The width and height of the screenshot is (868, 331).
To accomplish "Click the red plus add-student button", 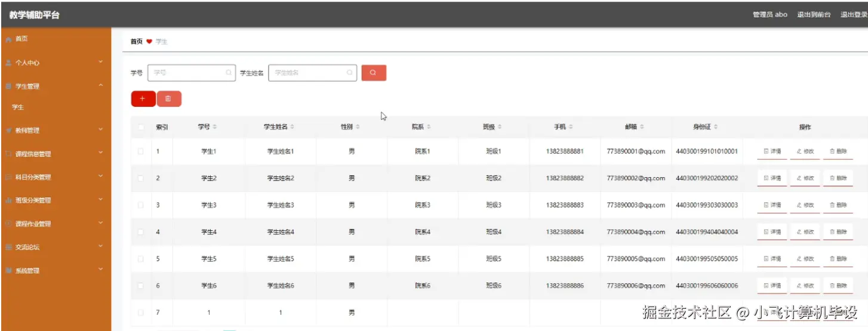I will coord(143,99).
